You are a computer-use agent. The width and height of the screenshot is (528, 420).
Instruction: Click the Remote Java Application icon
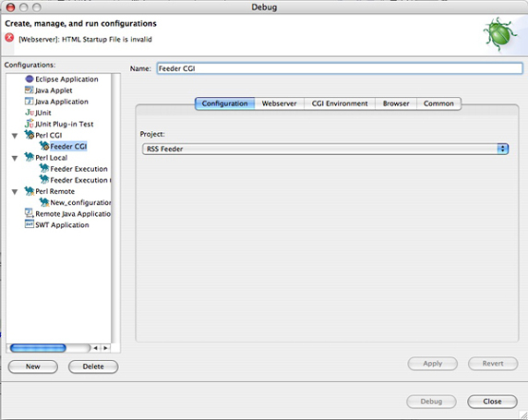pos(29,213)
